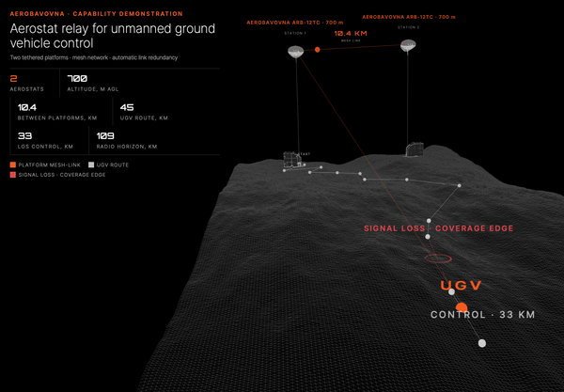Image resolution: width=564 pixels, height=392 pixels.
Task: Click the far-right upper route corner waypoint
Action: (x=460, y=185)
